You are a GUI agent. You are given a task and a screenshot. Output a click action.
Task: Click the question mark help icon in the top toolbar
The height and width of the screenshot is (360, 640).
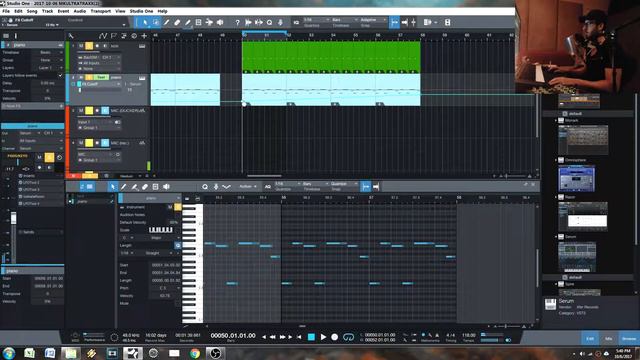pyautogui.click(x=238, y=22)
